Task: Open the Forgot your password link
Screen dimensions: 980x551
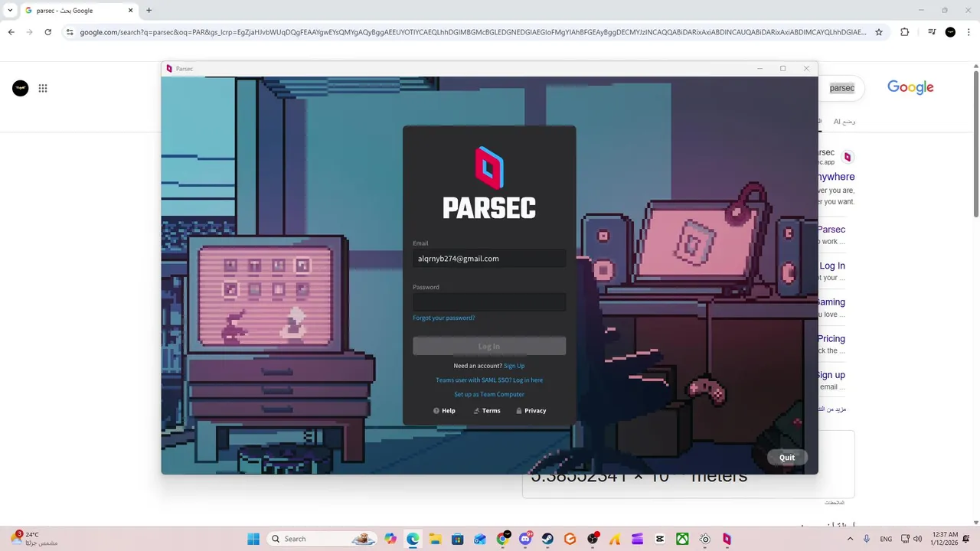Action: 443,318
